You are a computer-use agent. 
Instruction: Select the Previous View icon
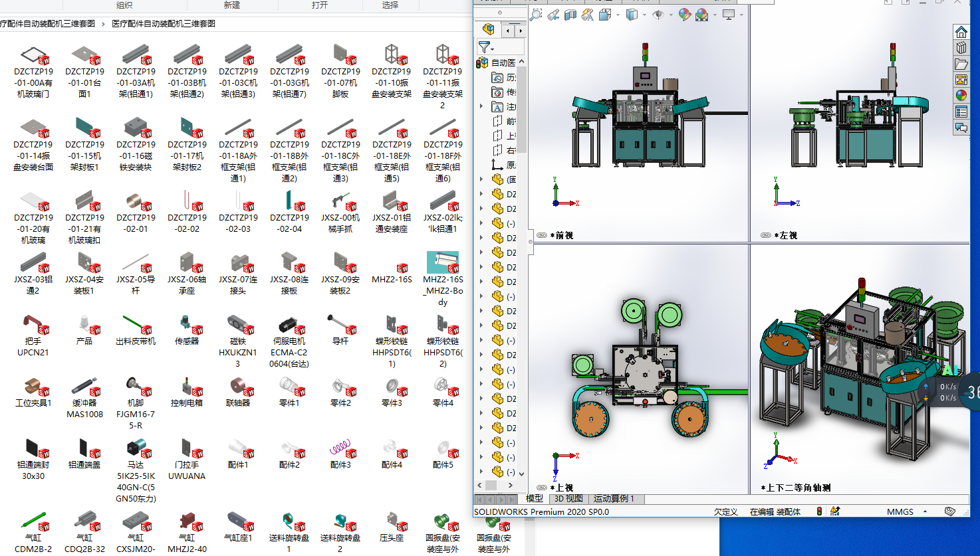click(553, 15)
